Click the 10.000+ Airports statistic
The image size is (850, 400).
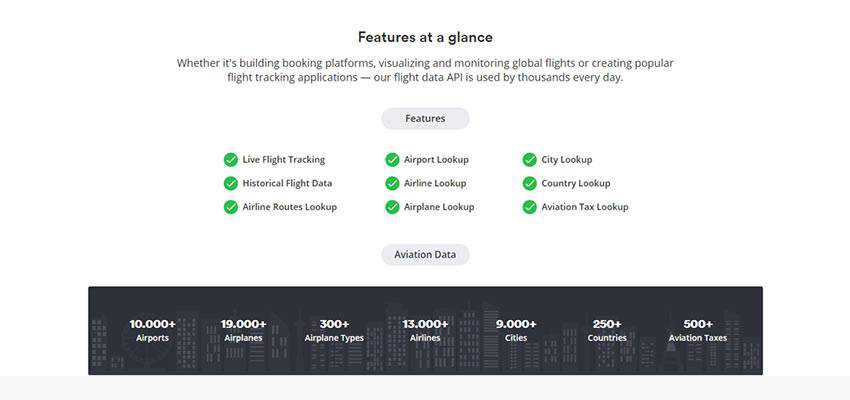pyautogui.click(x=153, y=330)
